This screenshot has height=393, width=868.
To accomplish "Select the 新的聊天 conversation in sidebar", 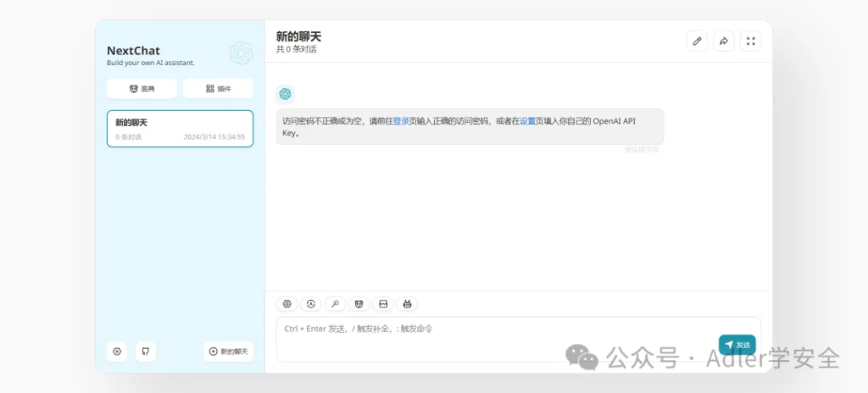I will point(180,129).
